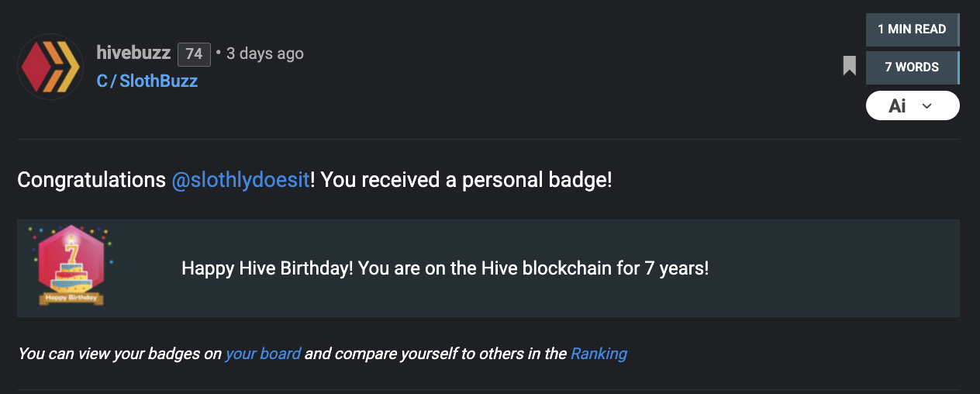Open the "your board" link
The height and width of the screenshot is (394, 980).
click(263, 354)
